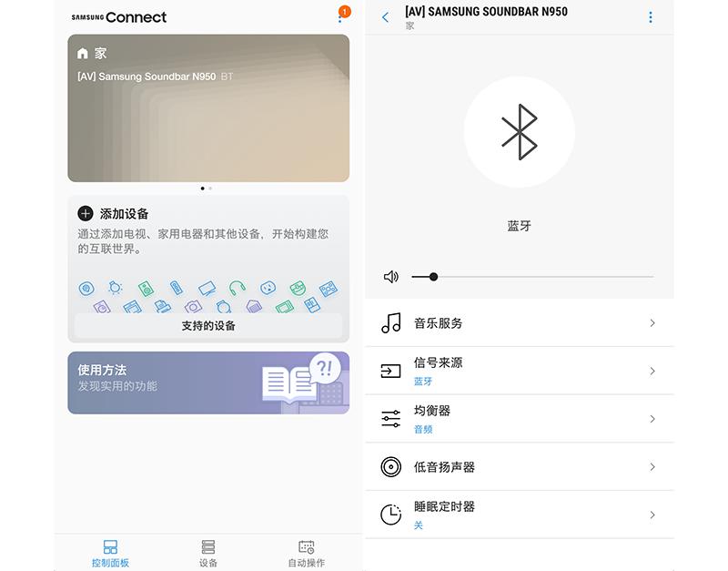This screenshot has width=728, height=571.
Task: Select the 蓝牙 value under 信号来源
Action: tap(423, 382)
